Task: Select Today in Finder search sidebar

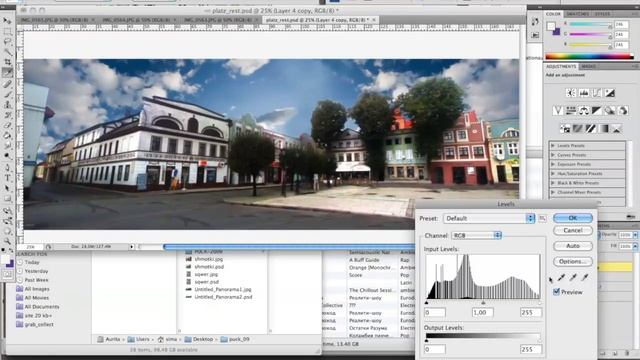Action: [32, 262]
